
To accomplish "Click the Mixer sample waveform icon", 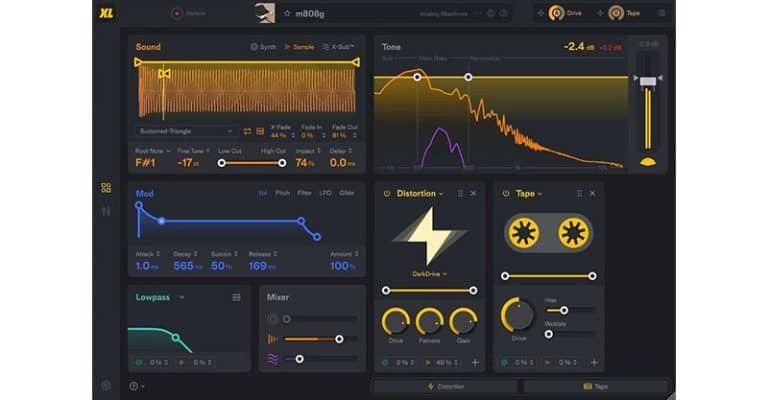I will tap(272, 339).
